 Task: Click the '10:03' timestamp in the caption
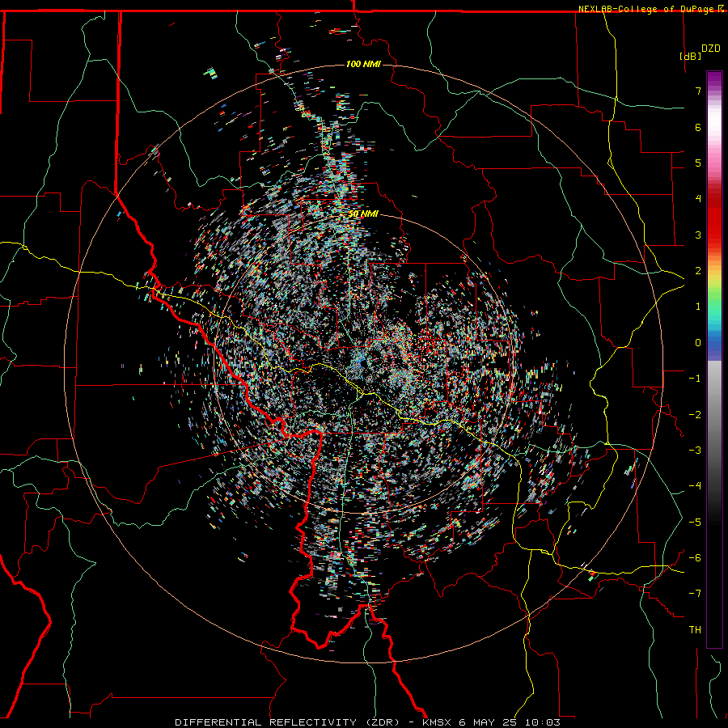click(x=543, y=722)
